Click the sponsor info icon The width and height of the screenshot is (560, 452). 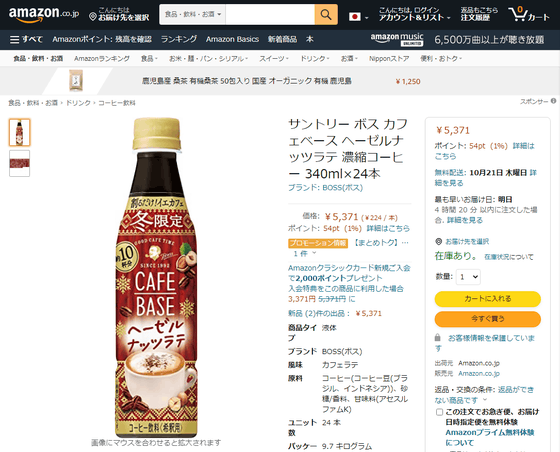553,101
